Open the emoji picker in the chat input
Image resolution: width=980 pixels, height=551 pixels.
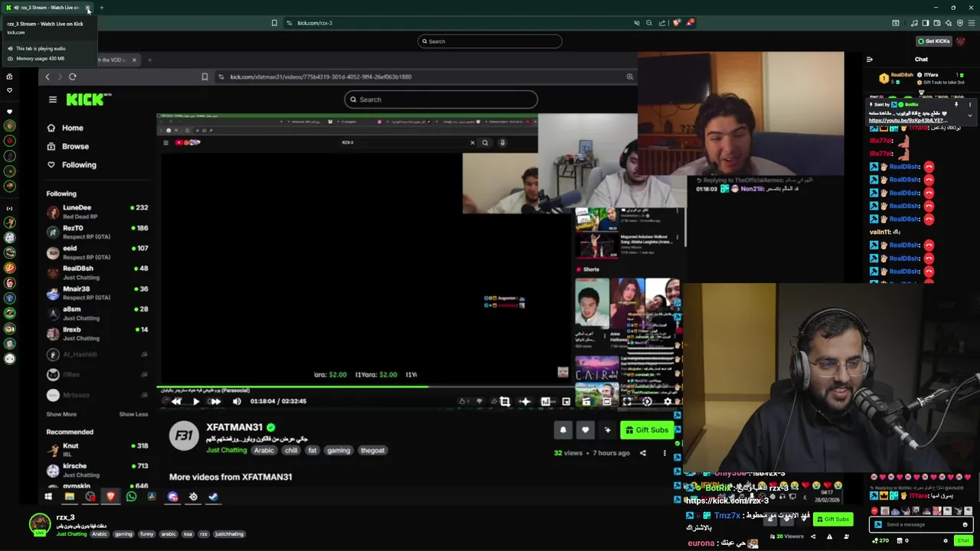click(x=965, y=524)
